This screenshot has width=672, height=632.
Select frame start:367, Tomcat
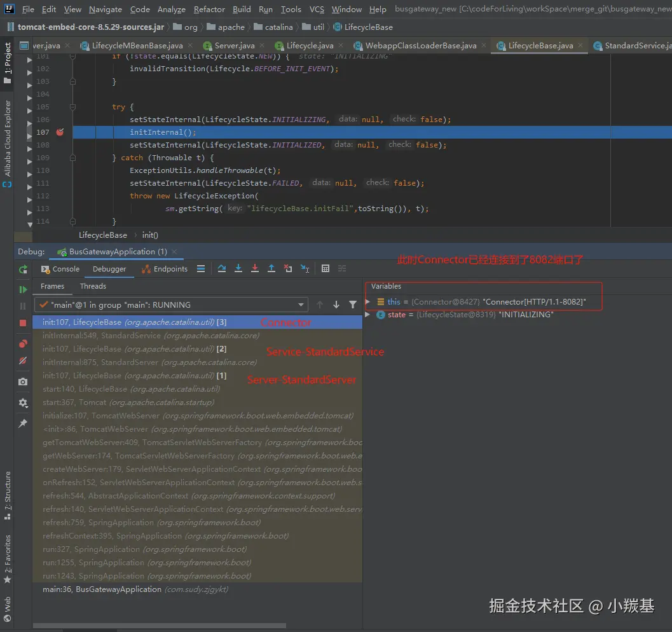197,402
